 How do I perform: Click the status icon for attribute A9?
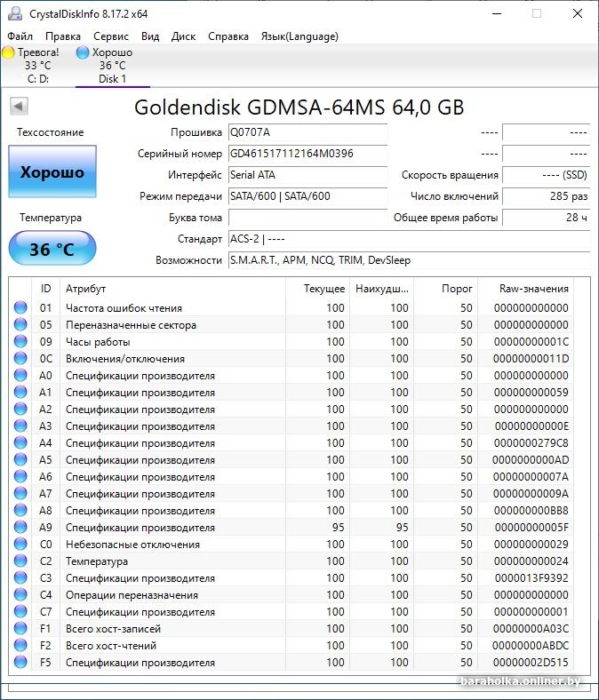pyautogui.click(x=20, y=528)
